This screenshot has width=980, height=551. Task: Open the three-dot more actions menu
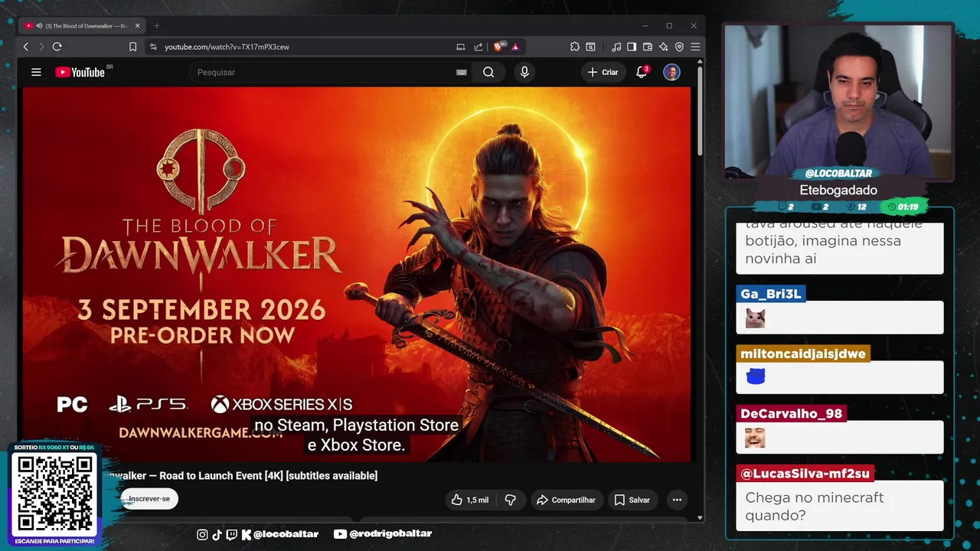click(x=677, y=500)
